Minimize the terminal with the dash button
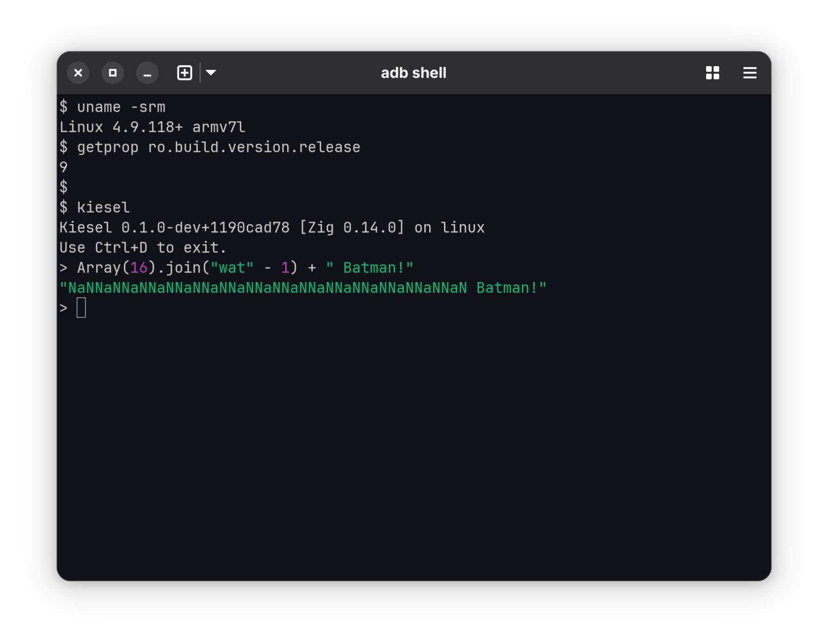This screenshot has height=644, width=829. pyautogui.click(x=147, y=73)
